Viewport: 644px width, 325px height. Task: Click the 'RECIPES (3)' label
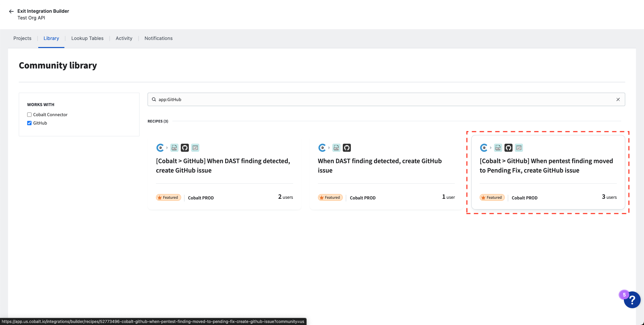(x=158, y=121)
